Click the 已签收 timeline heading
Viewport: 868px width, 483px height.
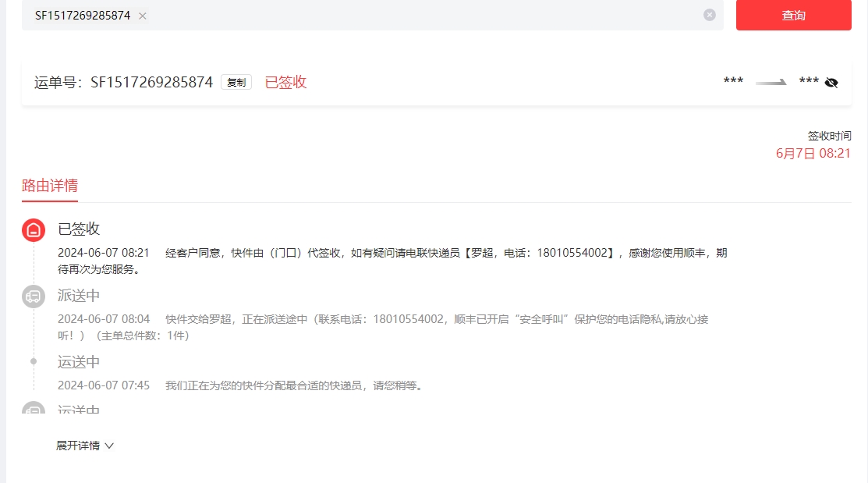pos(79,229)
